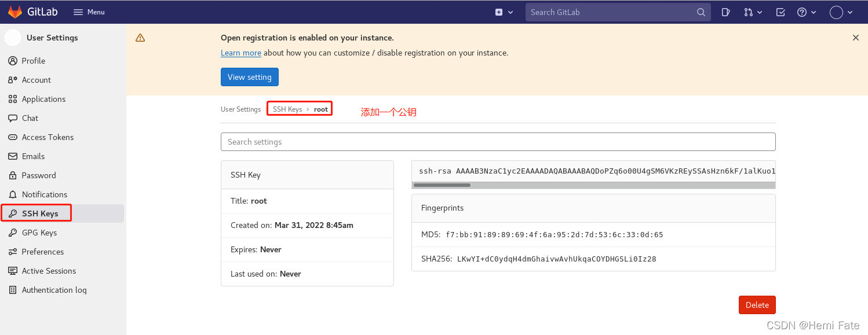Click the GPG Keys key icon
868x335 pixels.
[x=13, y=233]
